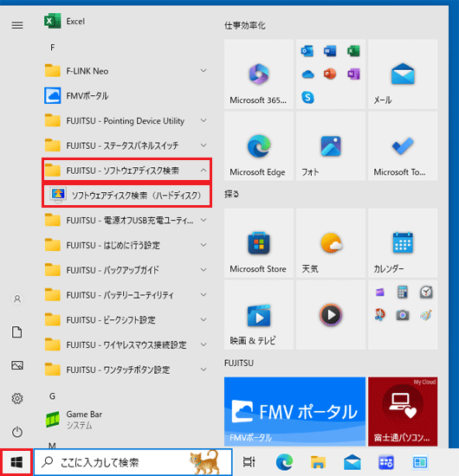This screenshot has height=476, width=459.
Task: Expand FUJITSU - ステータスパネルスイッチ folder
Action: point(126,145)
